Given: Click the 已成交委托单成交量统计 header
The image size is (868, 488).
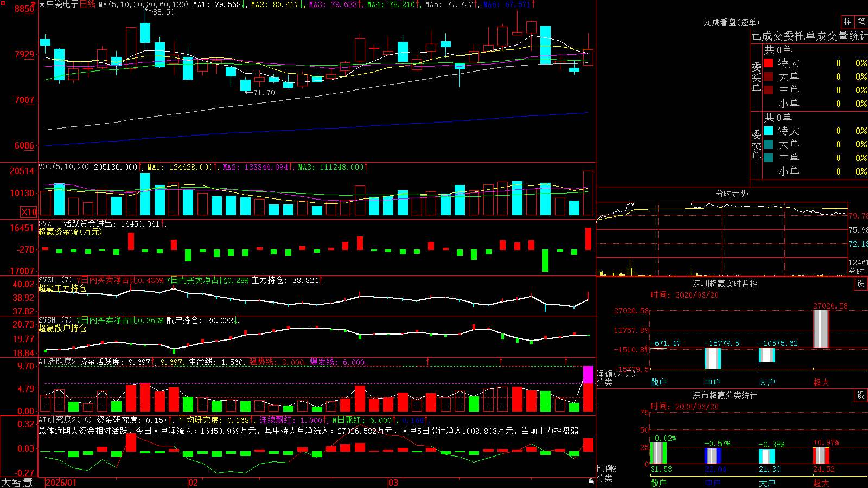Looking at the screenshot, I should (809, 36).
